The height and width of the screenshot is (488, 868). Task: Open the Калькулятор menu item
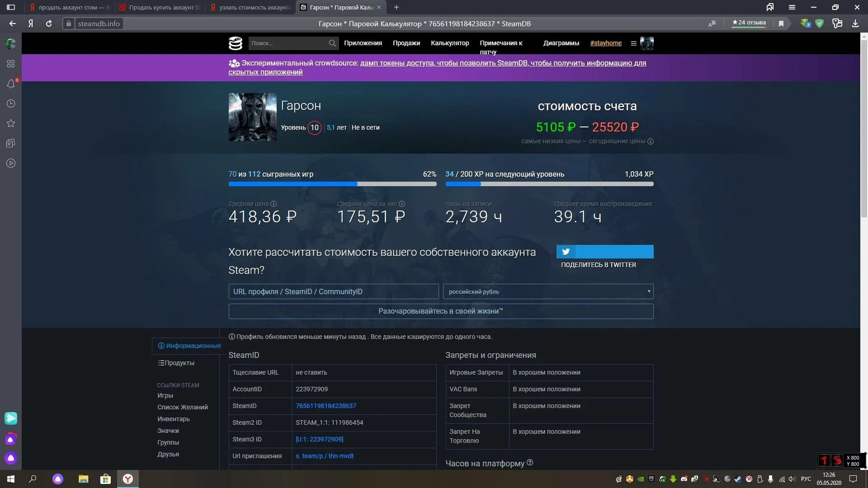click(x=449, y=43)
